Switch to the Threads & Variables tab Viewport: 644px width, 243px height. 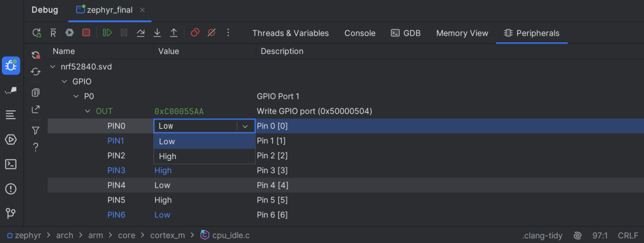(290, 33)
